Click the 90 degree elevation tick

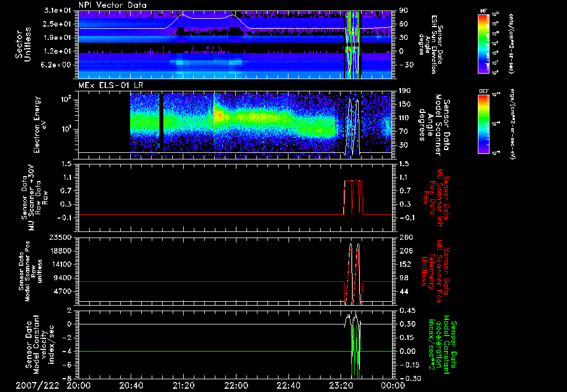tap(404, 11)
